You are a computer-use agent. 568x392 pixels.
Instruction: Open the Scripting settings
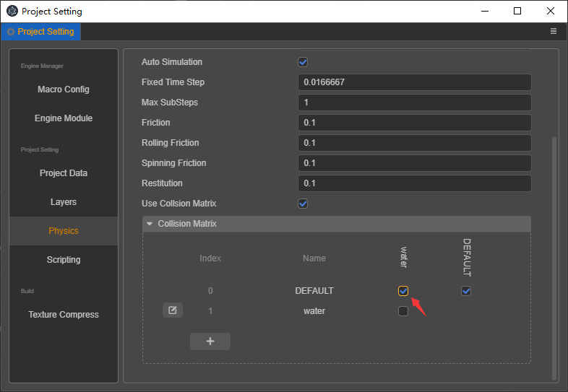(x=64, y=260)
